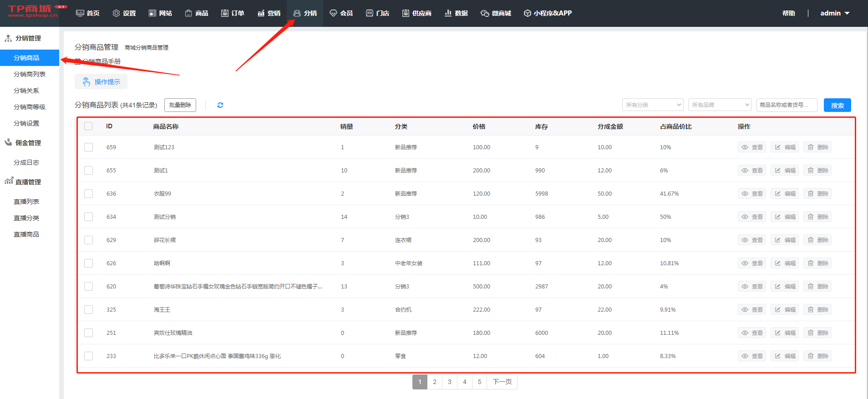Viewport: 868px width, 399px height.
Task: Click the 商品名称或者货号 search field
Action: pyautogui.click(x=787, y=105)
